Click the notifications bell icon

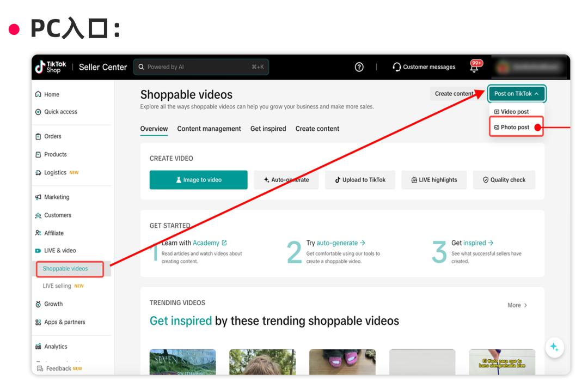point(474,68)
